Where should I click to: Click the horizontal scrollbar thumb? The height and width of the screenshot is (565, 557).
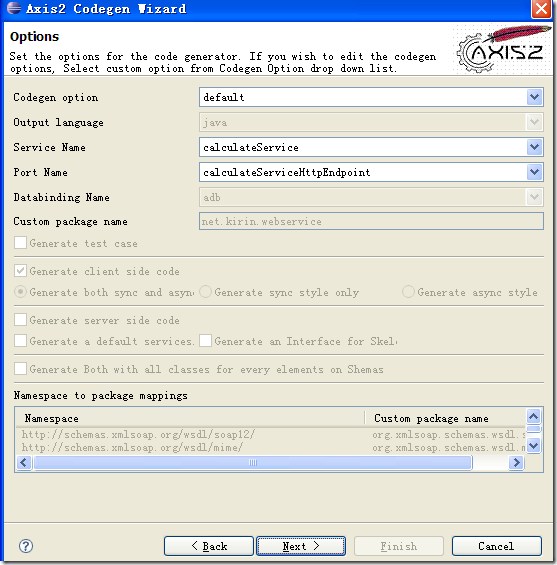pos(253,462)
